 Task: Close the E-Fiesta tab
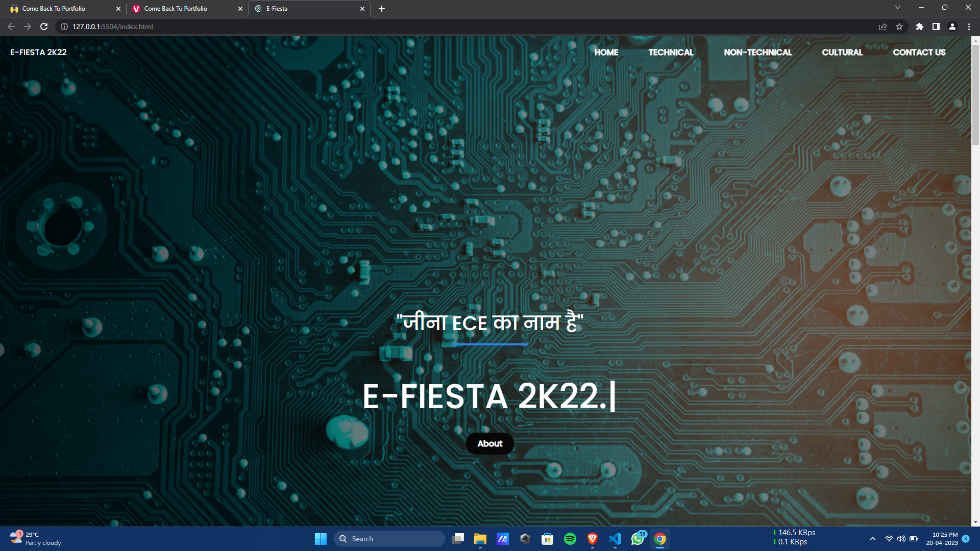pos(362,9)
